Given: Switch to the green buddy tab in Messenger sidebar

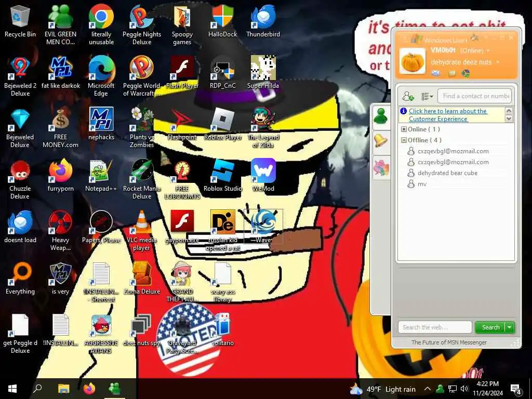Looking at the screenshot, I should pyautogui.click(x=381, y=116).
